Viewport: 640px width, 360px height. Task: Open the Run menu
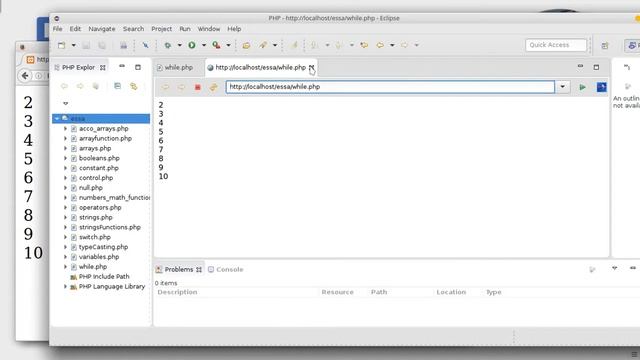click(185, 29)
